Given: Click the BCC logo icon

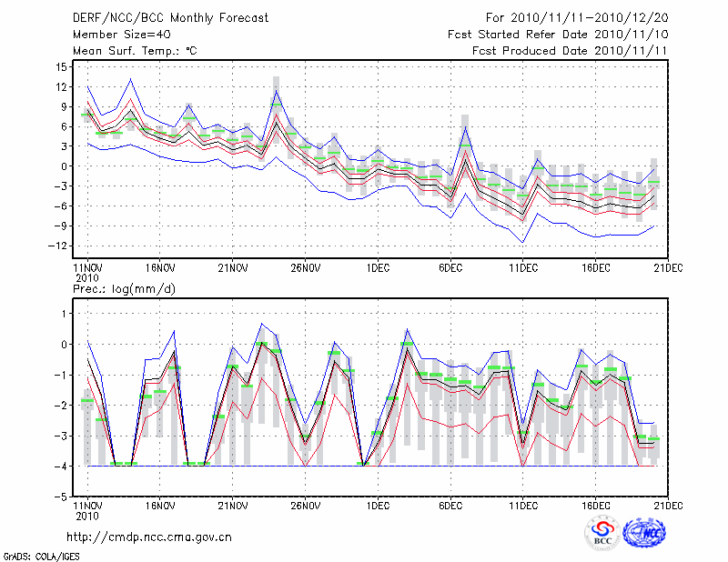Looking at the screenshot, I should click(602, 532).
